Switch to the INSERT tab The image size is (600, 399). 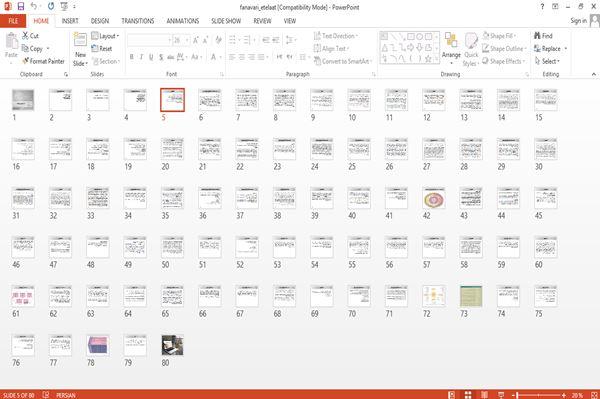pos(70,21)
